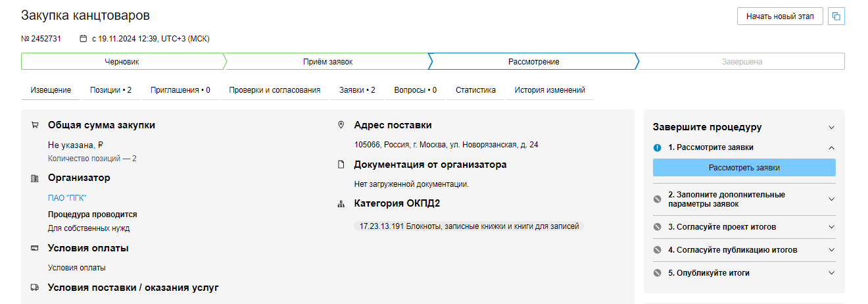Viewport: 868px width, 304px height.
Task: Click the building icon next to Организатор
Action: (x=35, y=178)
